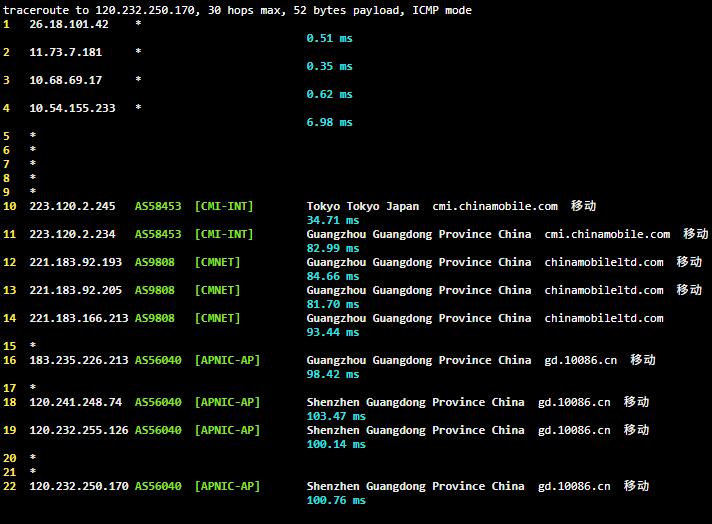Click the IP address 26.18.101.42
712x524 pixels.
coord(69,24)
